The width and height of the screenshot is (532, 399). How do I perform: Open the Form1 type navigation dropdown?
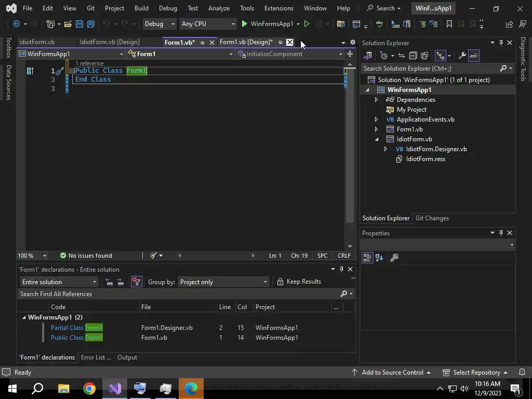[180, 54]
